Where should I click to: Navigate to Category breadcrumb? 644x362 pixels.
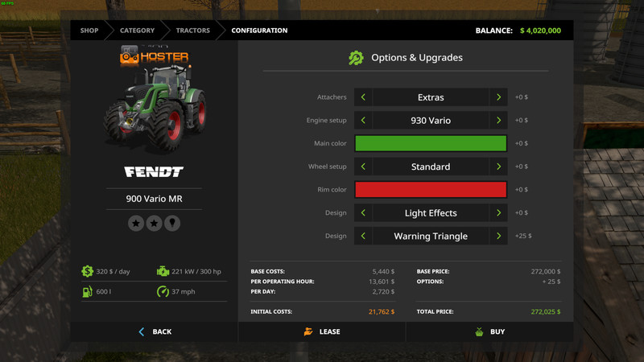point(137,31)
